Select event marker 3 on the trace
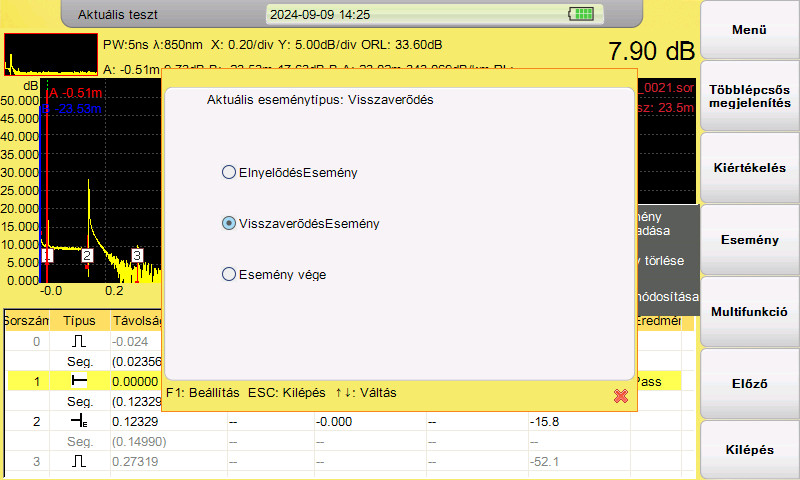The height and width of the screenshot is (480, 800). pyautogui.click(x=137, y=255)
